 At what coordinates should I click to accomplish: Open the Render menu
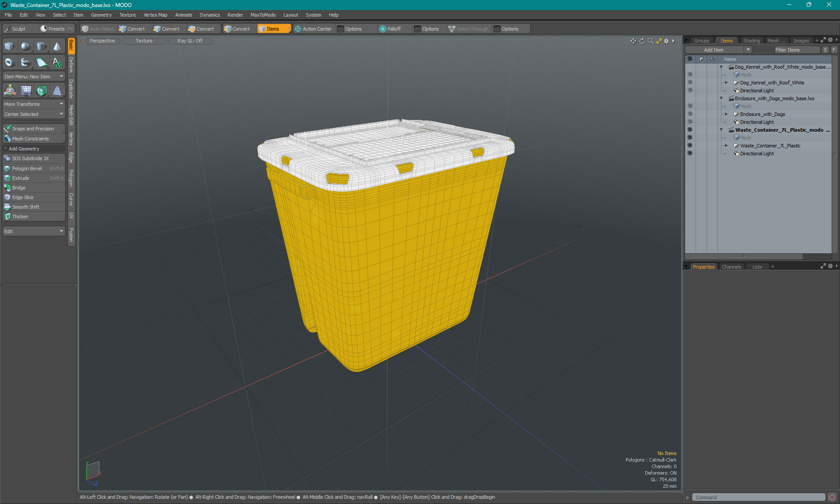pos(235,15)
